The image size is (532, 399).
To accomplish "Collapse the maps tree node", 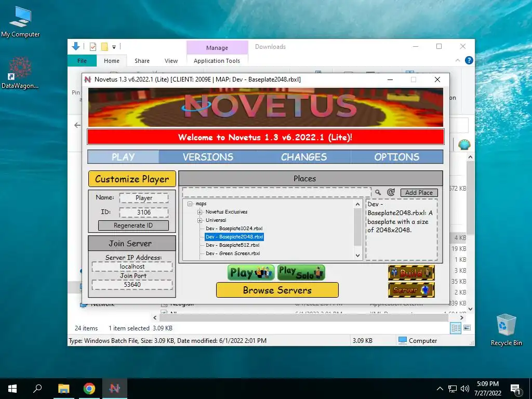I will [190, 204].
